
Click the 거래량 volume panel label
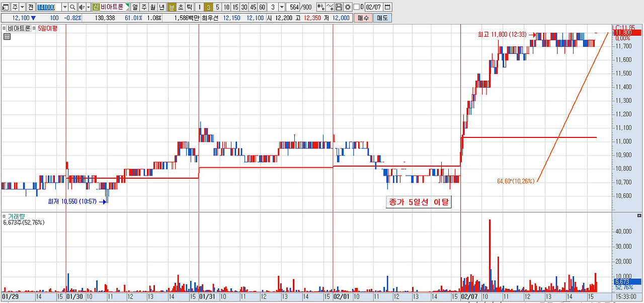pyautogui.click(x=16, y=216)
